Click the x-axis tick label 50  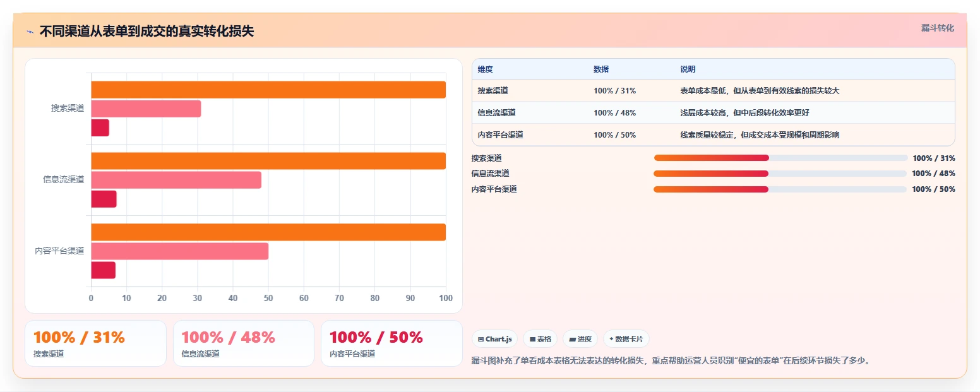pyautogui.click(x=268, y=298)
